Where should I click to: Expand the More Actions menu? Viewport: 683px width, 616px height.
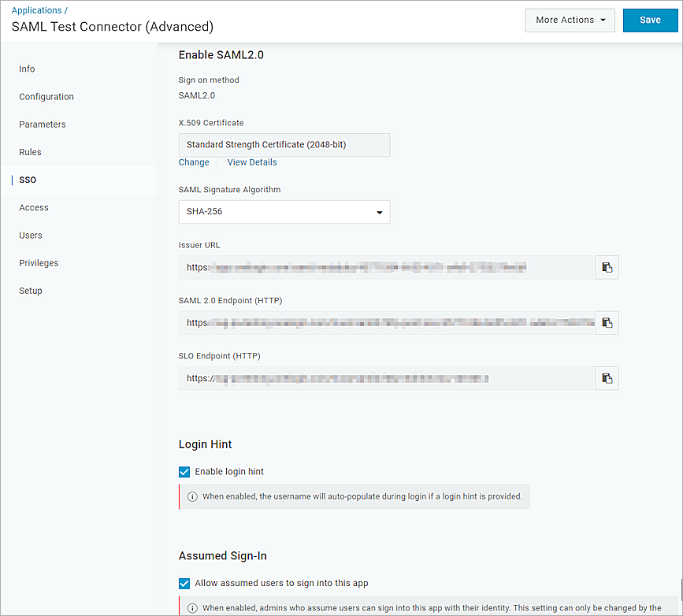[x=570, y=20]
